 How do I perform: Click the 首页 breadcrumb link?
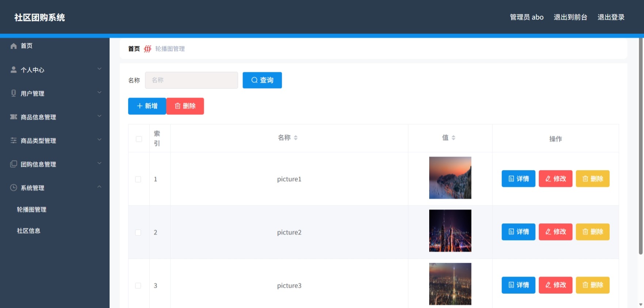pyautogui.click(x=134, y=49)
